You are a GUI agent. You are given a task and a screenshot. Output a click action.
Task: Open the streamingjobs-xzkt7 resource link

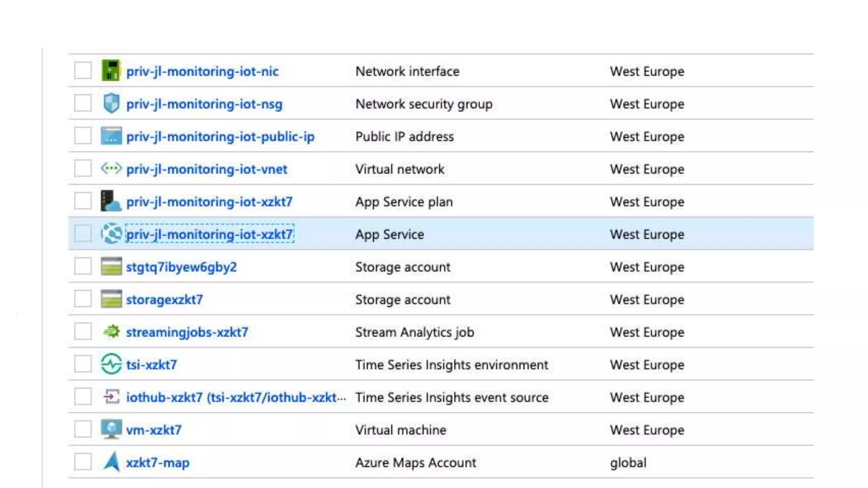coord(187,332)
